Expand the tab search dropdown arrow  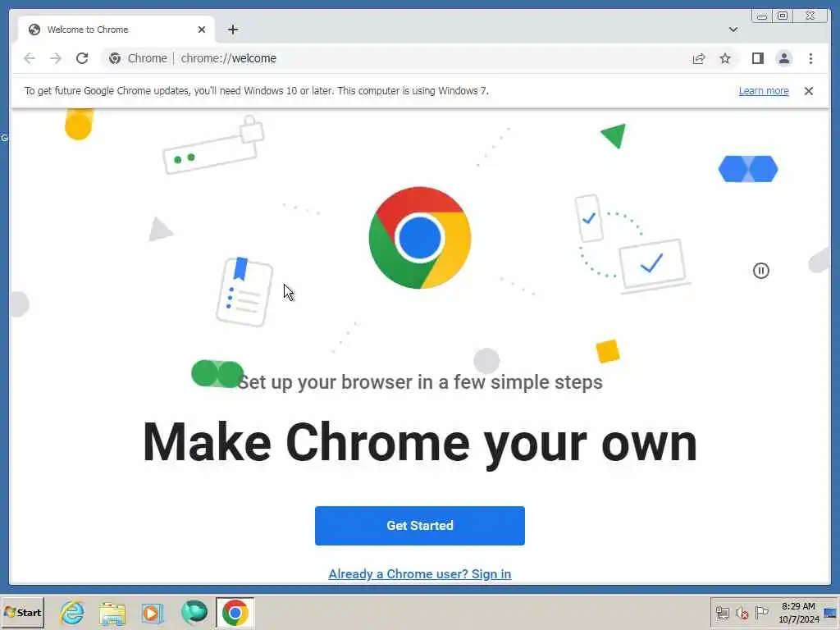pyautogui.click(x=733, y=30)
